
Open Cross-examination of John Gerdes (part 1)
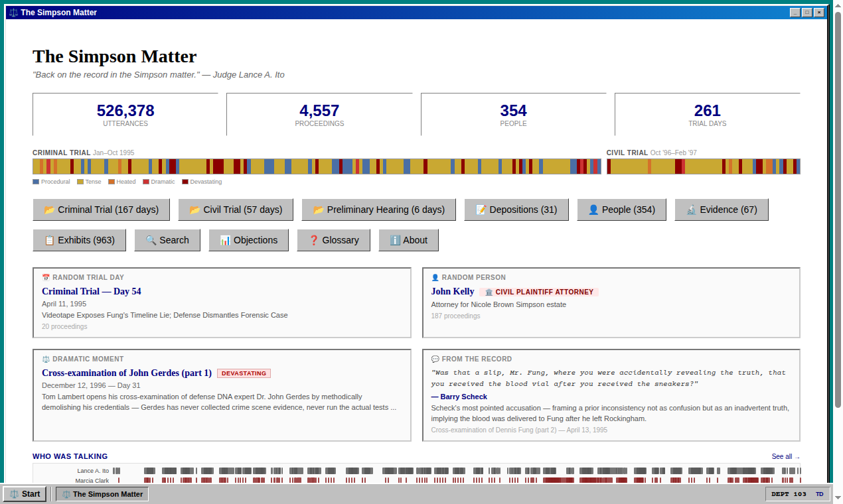(127, 373)
